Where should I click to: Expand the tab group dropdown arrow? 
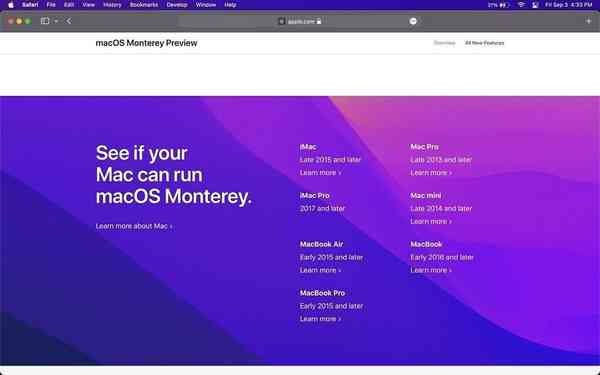[56, 21]
